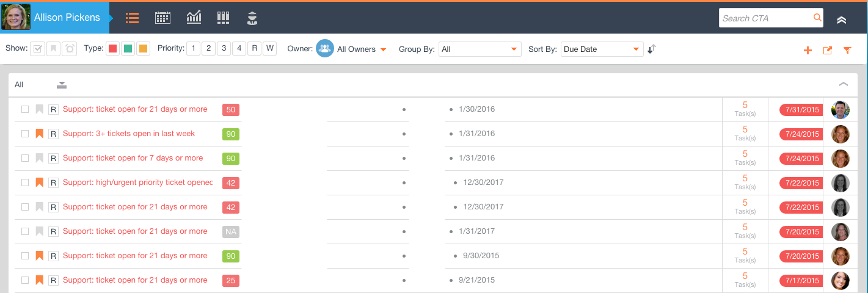Screen dimensions: 868x293
Task: Open the Group By dropdown
Action: [x=480, y=49]
